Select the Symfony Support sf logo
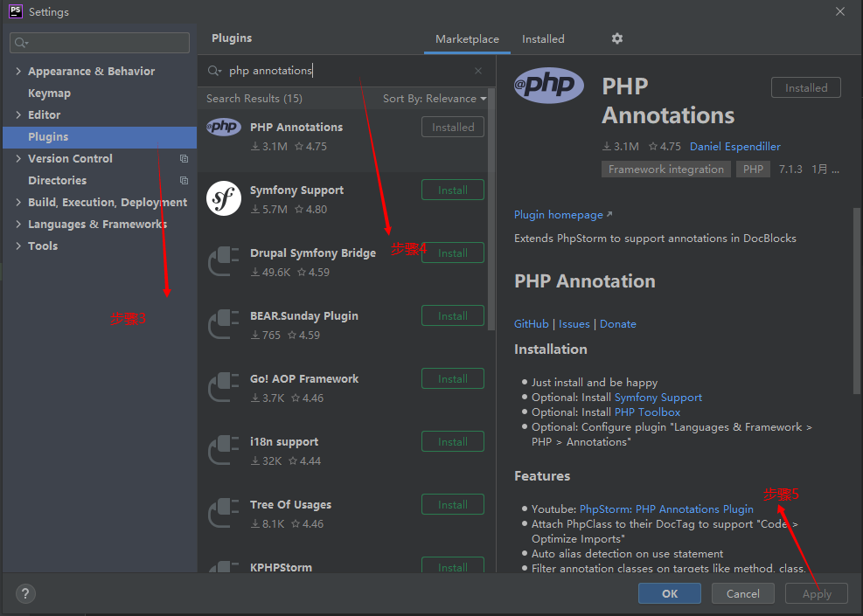This screenshot has width=863, height=616. [x=224, y=198]
